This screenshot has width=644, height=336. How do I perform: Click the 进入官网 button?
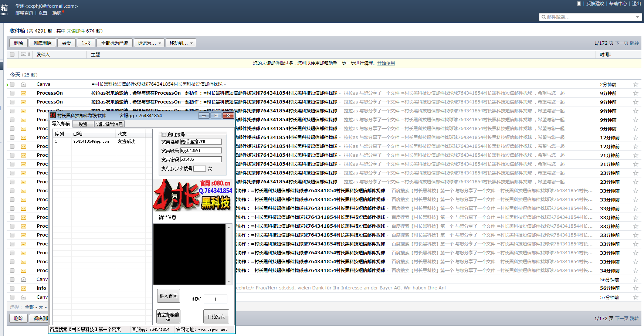(x=169, y=296)
